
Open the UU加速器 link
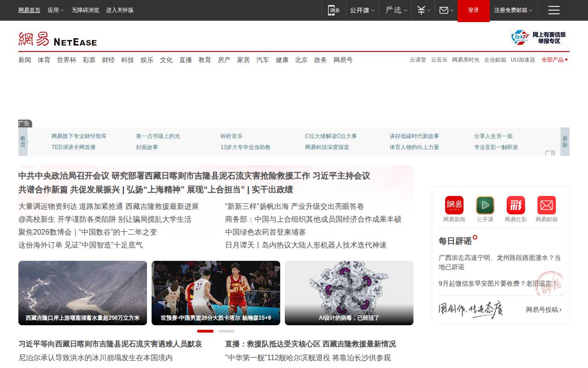tap(523, 60)
